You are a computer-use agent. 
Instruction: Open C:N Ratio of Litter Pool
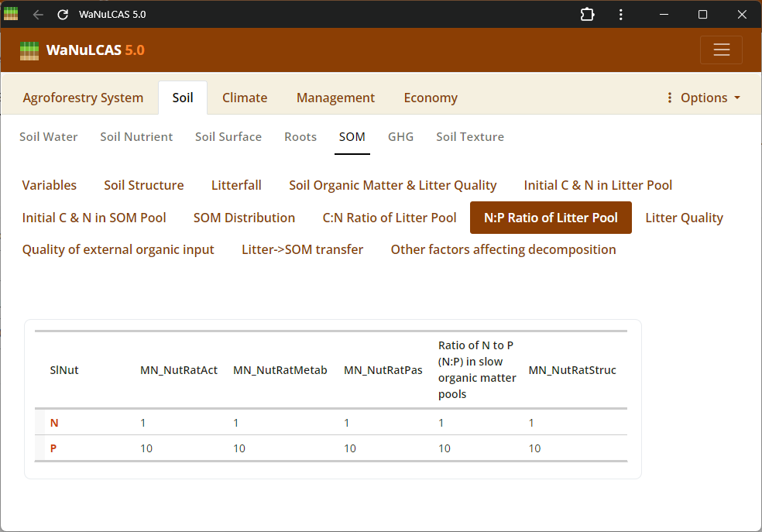(x=390, y=218)
